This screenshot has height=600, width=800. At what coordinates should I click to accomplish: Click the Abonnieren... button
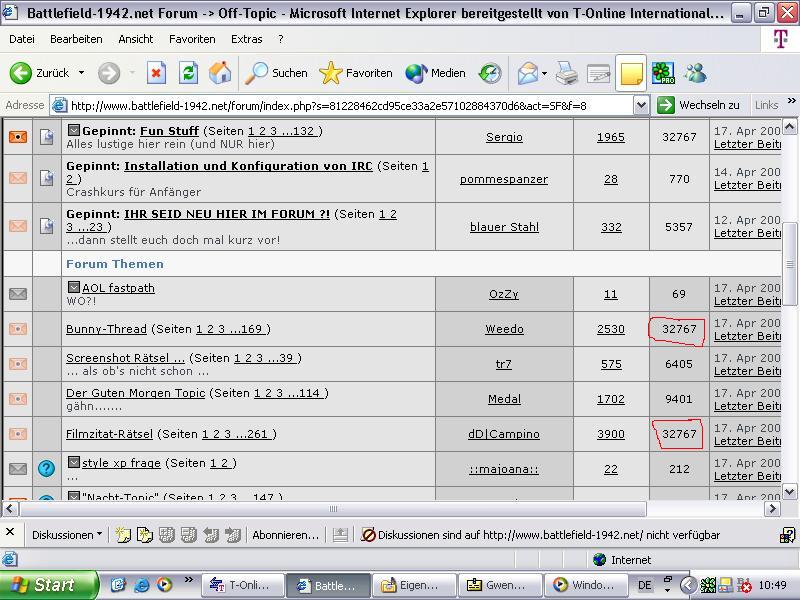coord(285,535)
